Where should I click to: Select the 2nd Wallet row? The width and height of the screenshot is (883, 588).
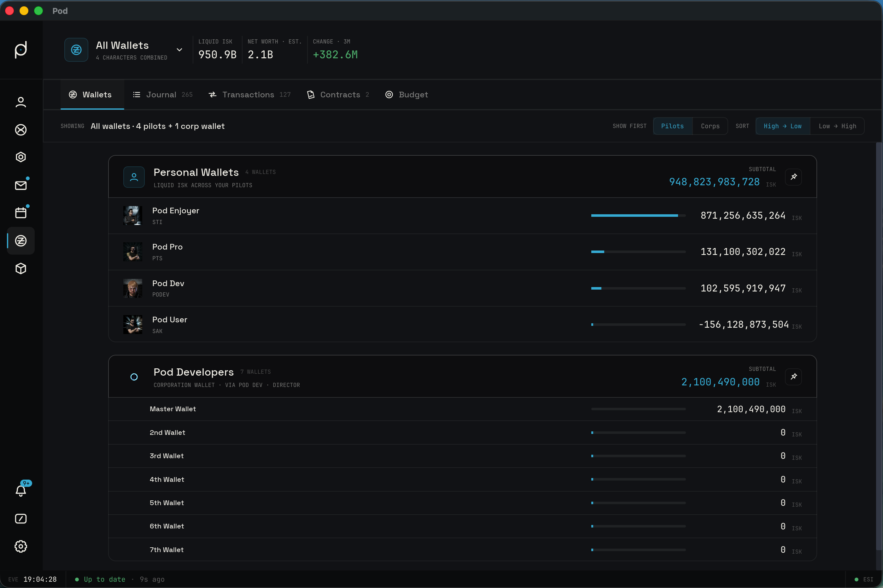click(462, 432)
